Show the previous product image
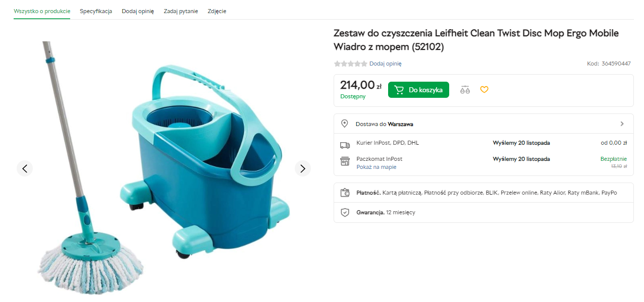Screen dimensions: 644x302 coord(25,168)
